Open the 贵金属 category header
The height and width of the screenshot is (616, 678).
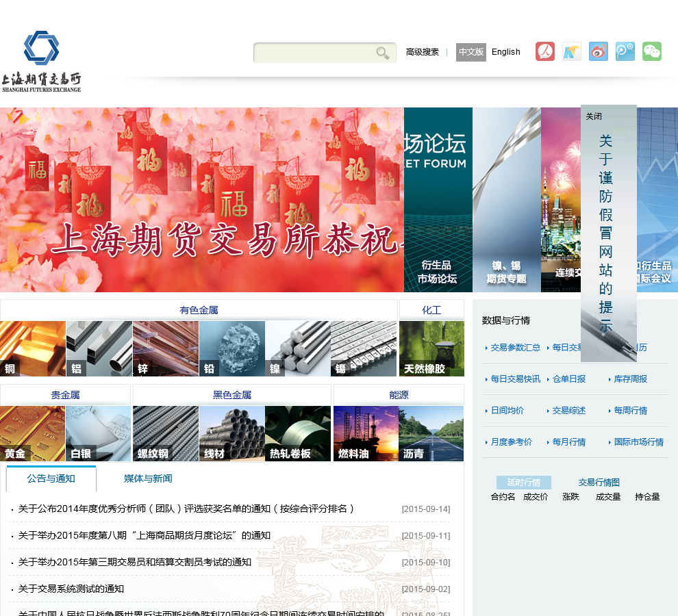click(x=65, y=395)
